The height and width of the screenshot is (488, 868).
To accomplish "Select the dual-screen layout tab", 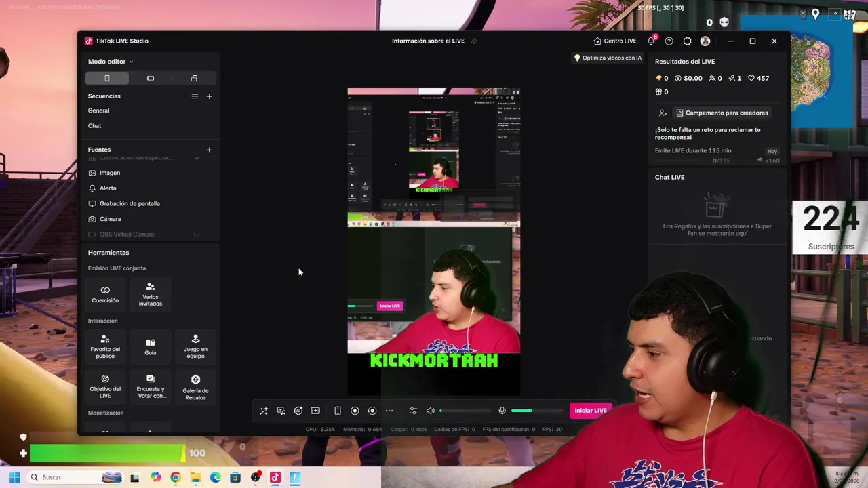I will tap(194, 78).
